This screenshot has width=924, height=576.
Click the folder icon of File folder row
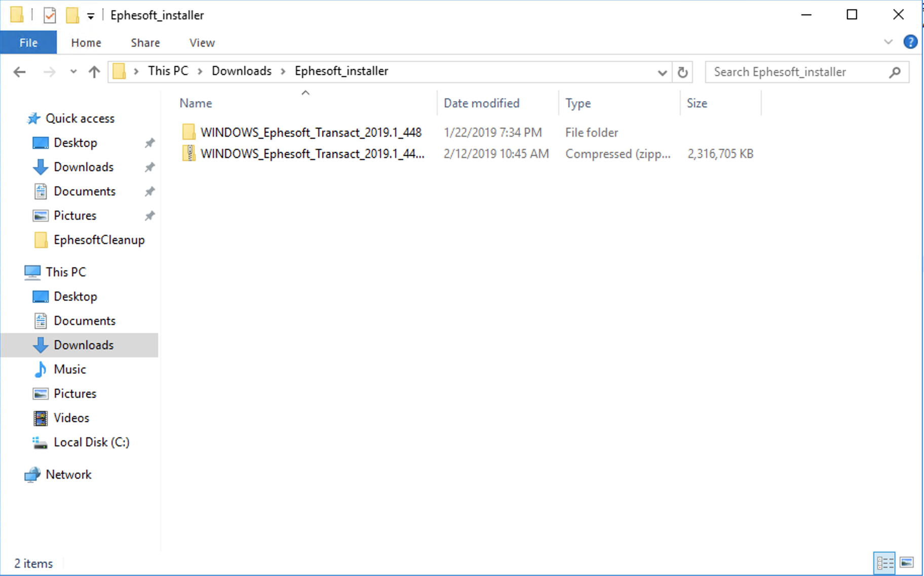[189, 132]
